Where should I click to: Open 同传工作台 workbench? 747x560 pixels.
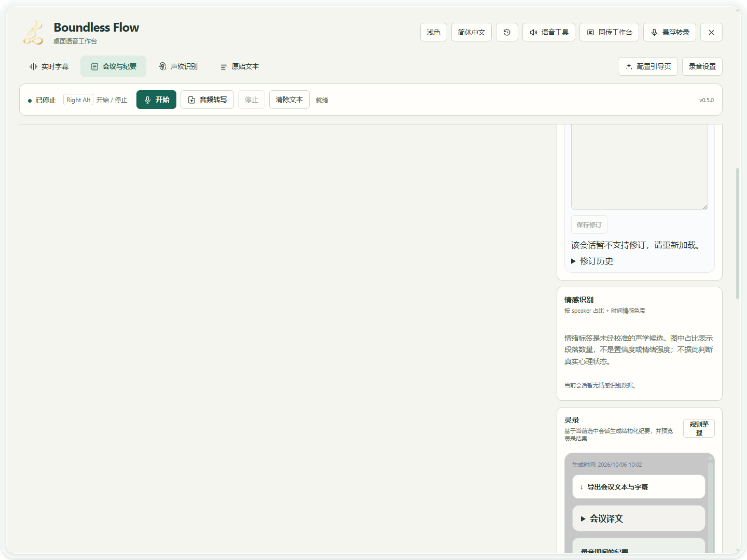(609, 32)
